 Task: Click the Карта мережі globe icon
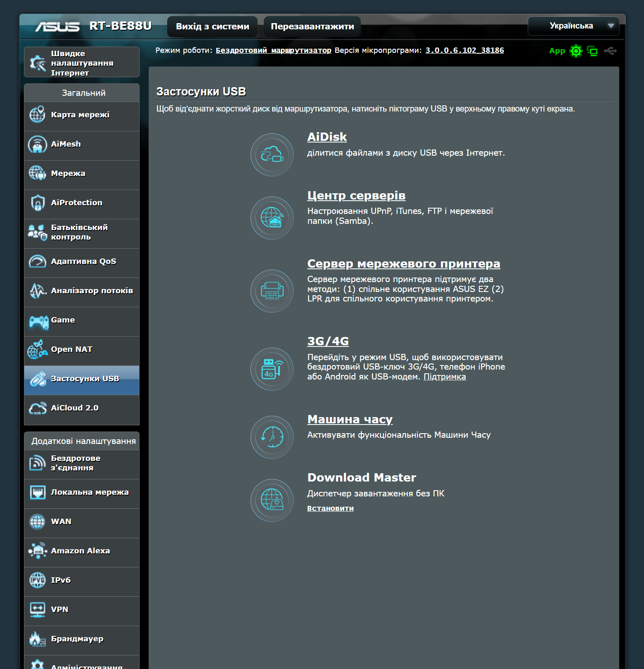click(x=38, y=114)
